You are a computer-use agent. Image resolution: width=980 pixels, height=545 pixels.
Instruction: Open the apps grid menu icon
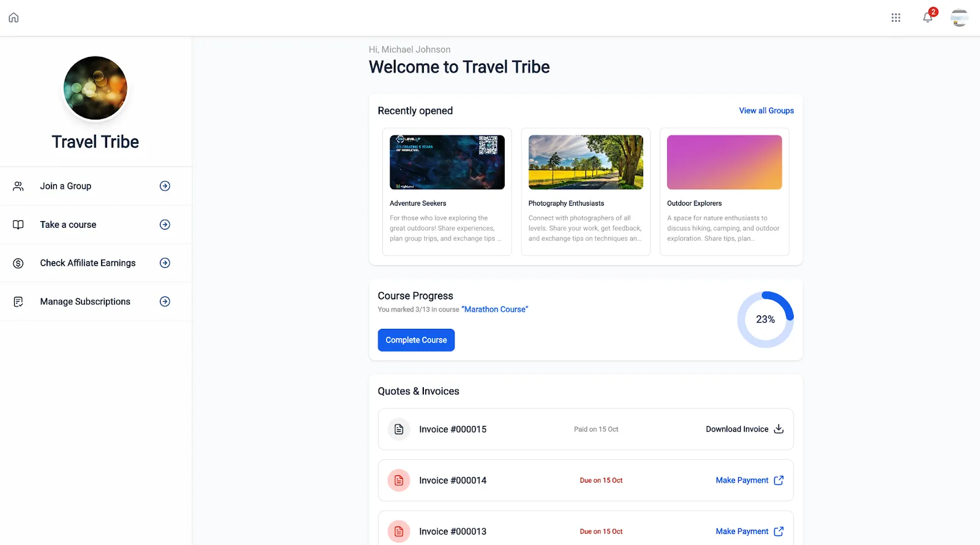click(x=895, y=18)
